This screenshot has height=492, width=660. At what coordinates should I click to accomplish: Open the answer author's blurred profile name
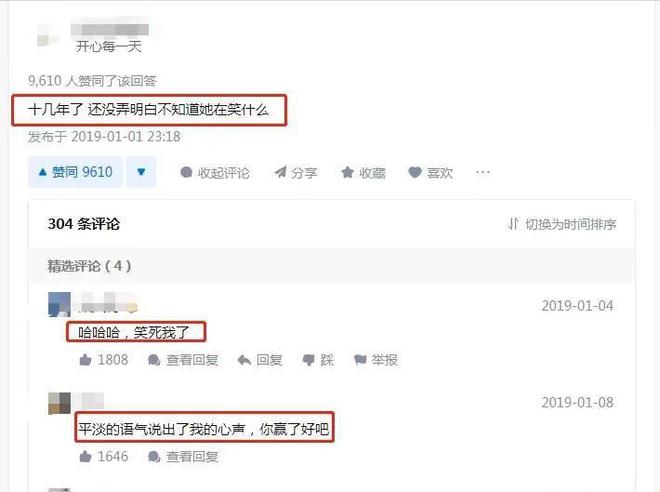coord(109,29)
